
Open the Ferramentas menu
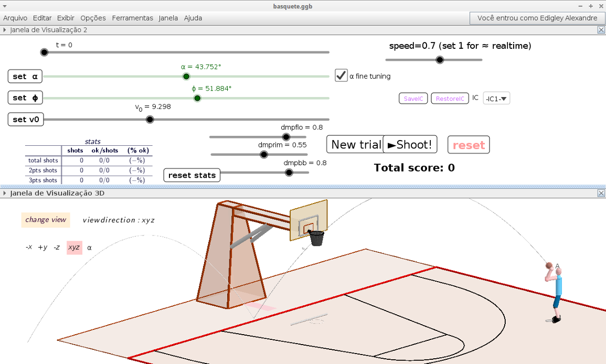point(133,18)
